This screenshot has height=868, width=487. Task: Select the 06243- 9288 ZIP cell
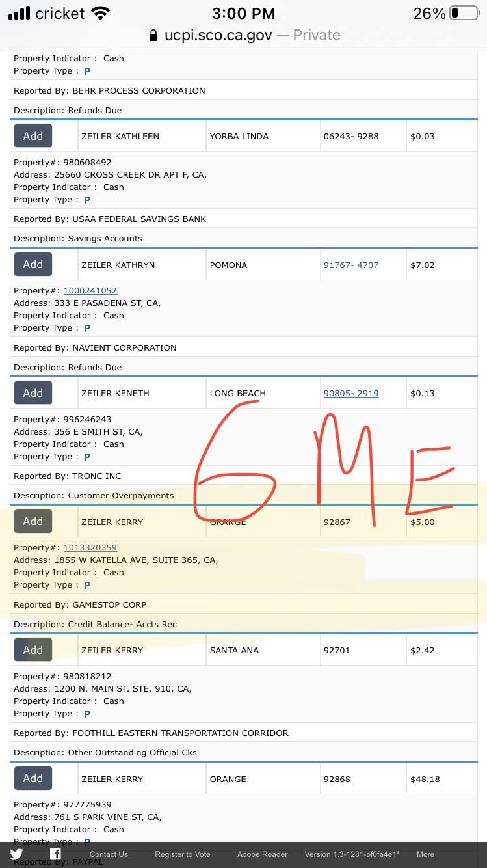363,136
